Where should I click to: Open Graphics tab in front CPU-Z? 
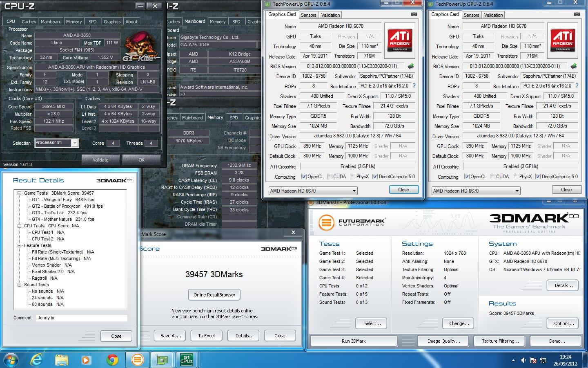click(x=112, y=22)
